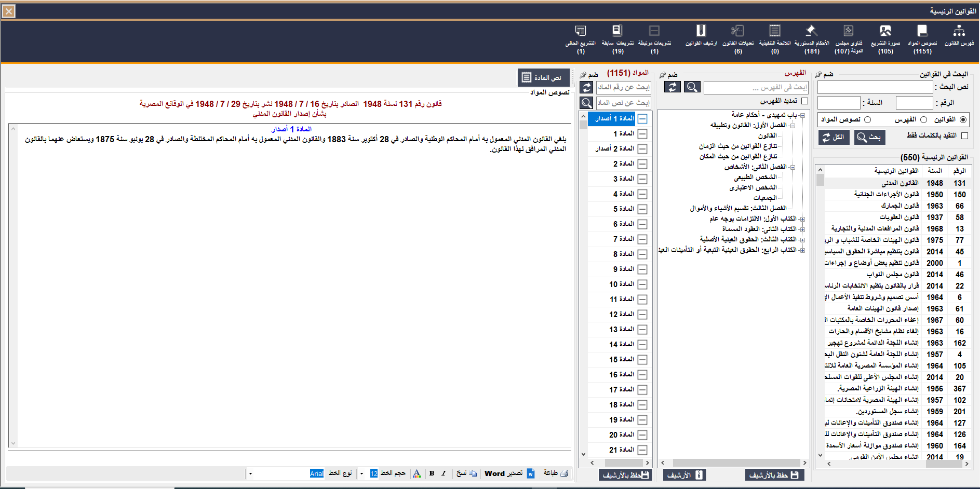The image size is (980, 489).
Task: Toggle italic (I) formatting
Action: point(444,473)
